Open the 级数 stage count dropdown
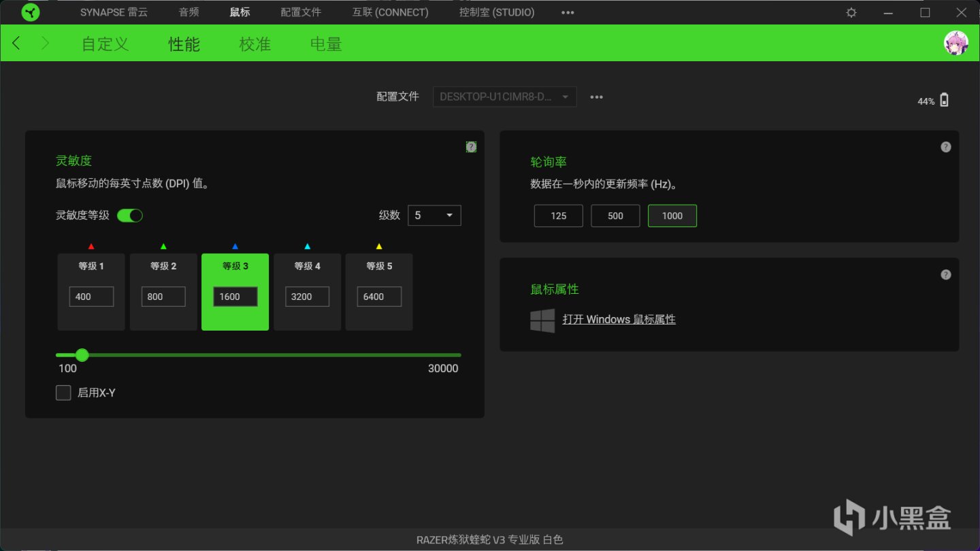Viewport: 980px width, 551px height. point(434,216)
